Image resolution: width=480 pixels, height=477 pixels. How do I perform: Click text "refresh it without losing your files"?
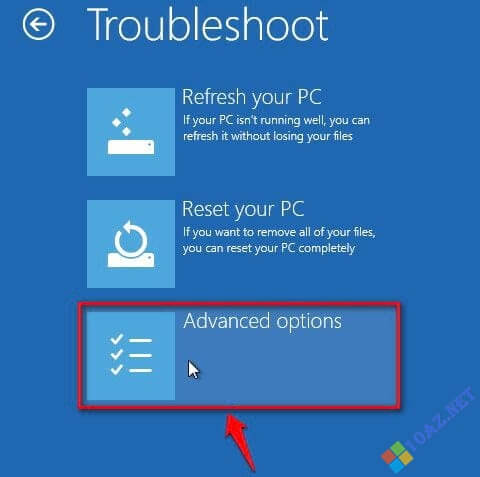coord(268,136)
